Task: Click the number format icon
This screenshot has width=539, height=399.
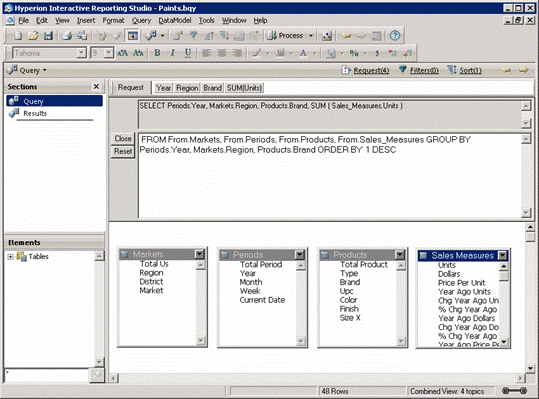Action: (x=331, y=53)
